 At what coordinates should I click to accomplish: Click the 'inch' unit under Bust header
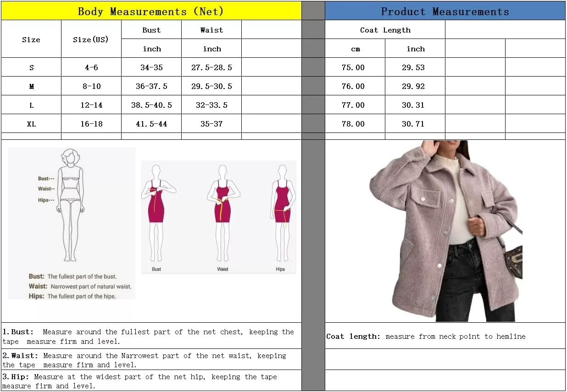151,49
